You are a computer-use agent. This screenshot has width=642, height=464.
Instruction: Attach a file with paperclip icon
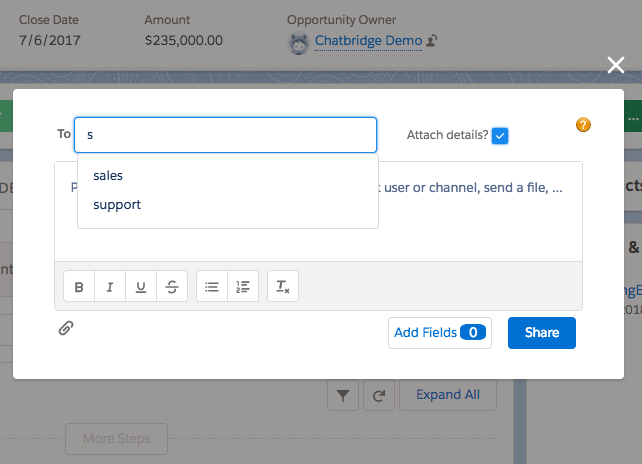[66, 327]
